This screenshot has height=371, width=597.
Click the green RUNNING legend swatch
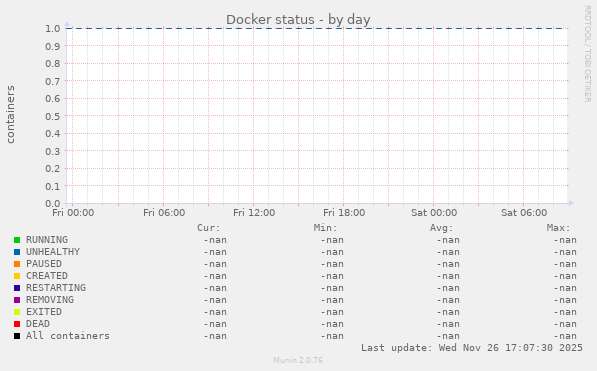point(17,240)
